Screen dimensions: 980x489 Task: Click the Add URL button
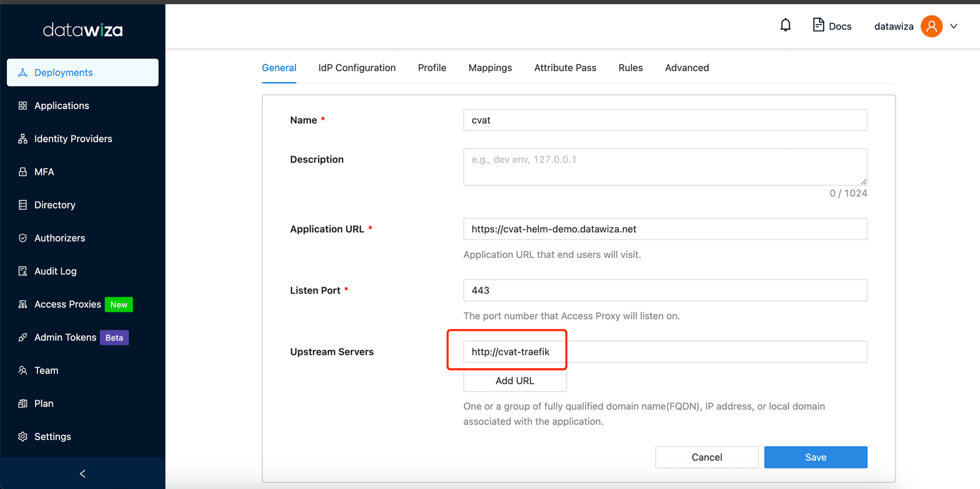pos(515,381)
